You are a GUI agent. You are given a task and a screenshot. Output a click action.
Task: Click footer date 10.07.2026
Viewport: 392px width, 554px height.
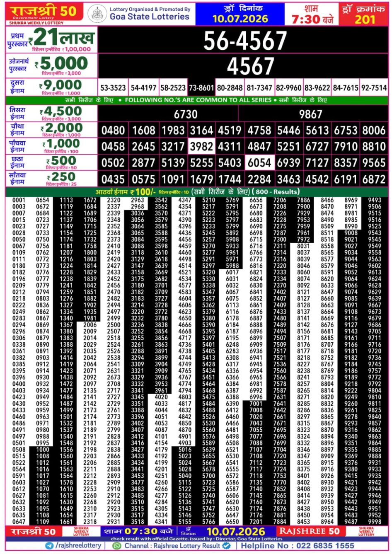[x=236, y=532]
